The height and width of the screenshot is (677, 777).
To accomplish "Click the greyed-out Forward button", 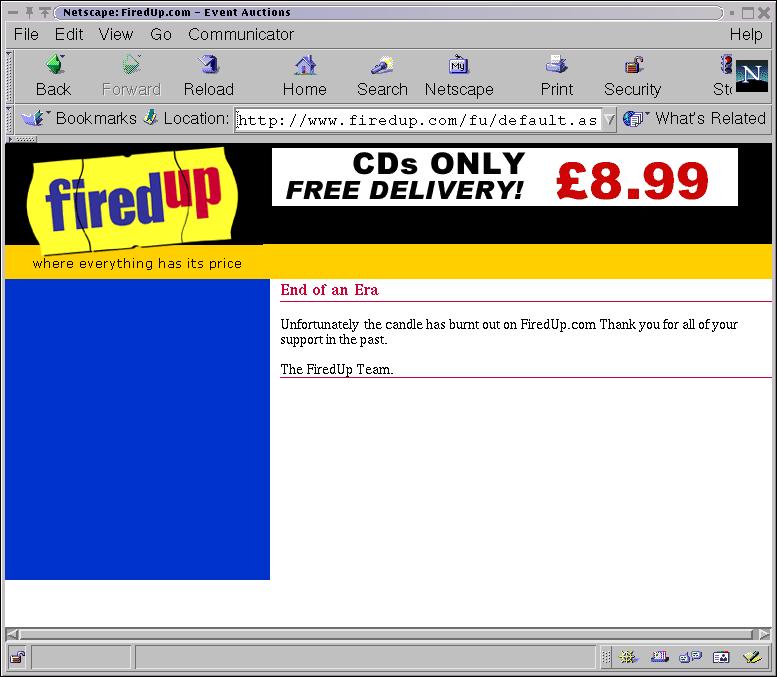I will (x=131, y=76).
